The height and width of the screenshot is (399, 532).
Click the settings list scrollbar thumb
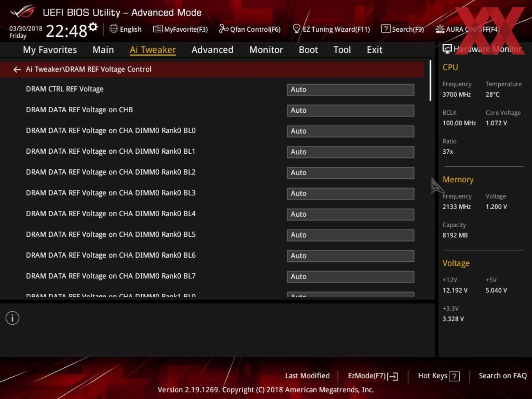point(430,81)
